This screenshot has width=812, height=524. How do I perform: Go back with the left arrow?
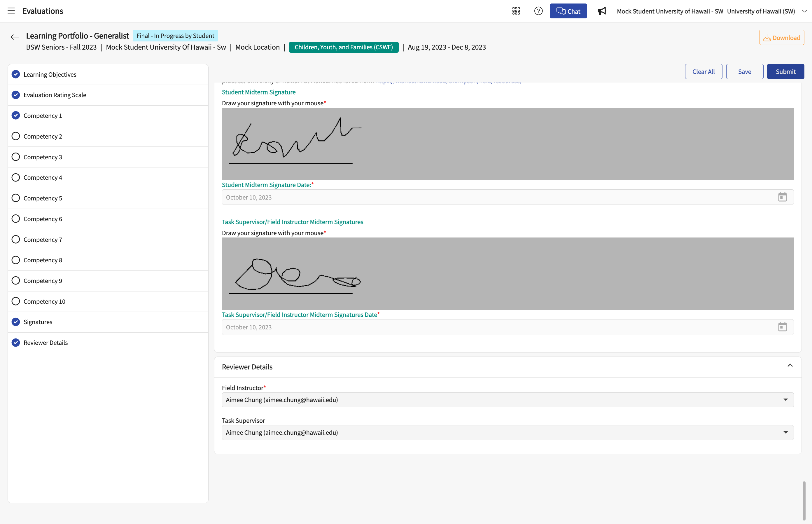tap(15, 37)
